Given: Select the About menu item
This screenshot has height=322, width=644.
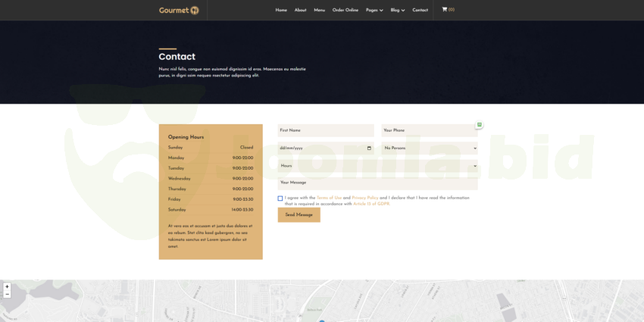Looking at the screenshot, I should point(300,10).
